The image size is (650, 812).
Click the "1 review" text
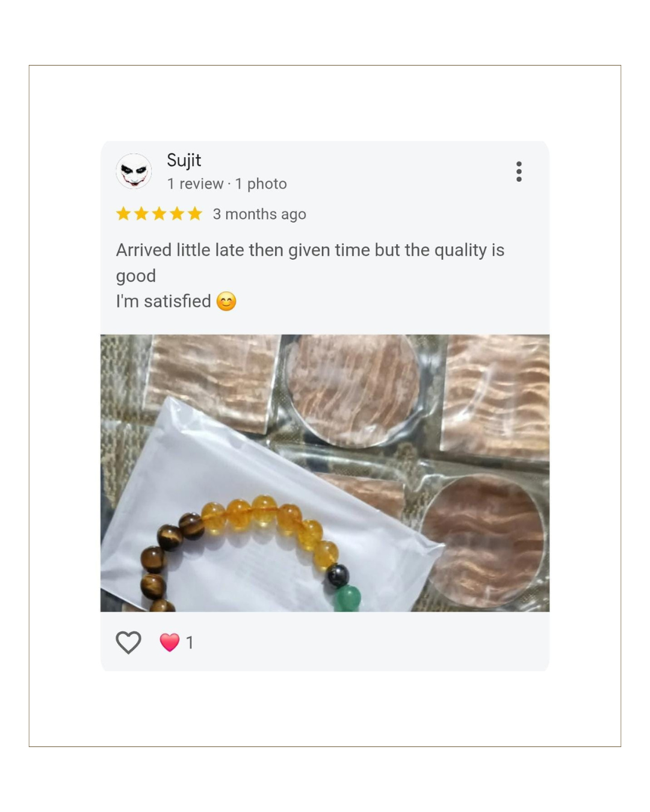point(194,184)
